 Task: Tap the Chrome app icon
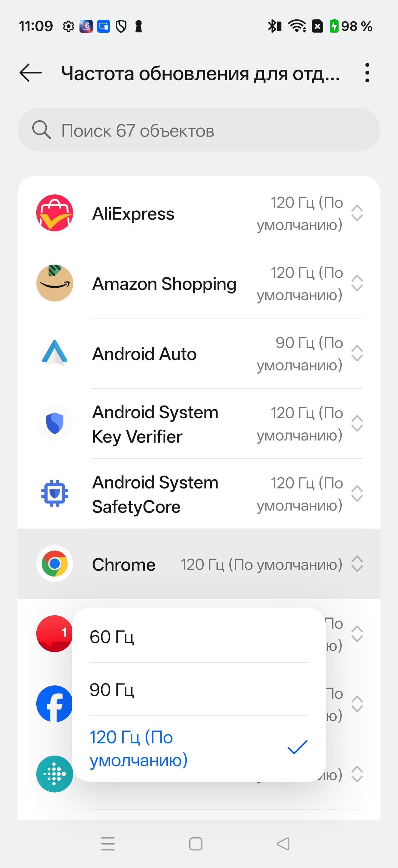pos(54,563)
